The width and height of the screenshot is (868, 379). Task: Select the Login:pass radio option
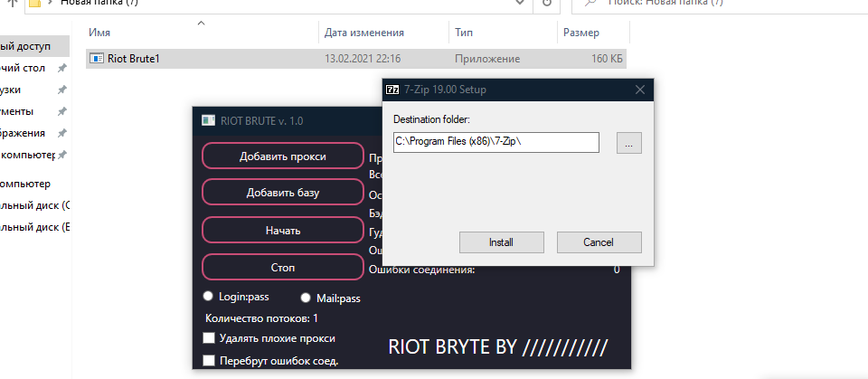point(208,297)
